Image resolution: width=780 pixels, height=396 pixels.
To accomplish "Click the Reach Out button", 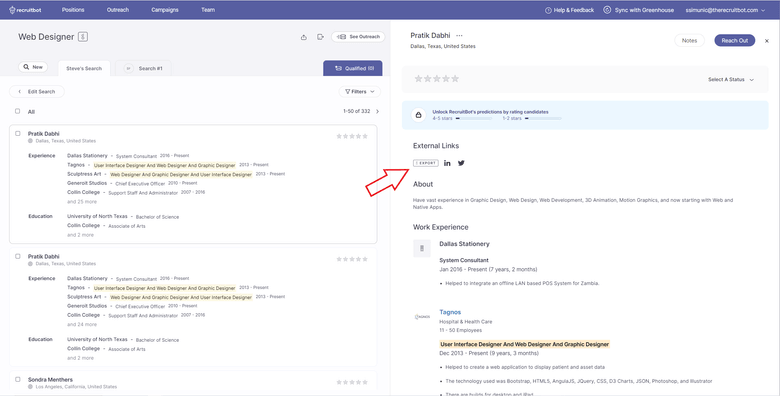I will coord(735,40).
